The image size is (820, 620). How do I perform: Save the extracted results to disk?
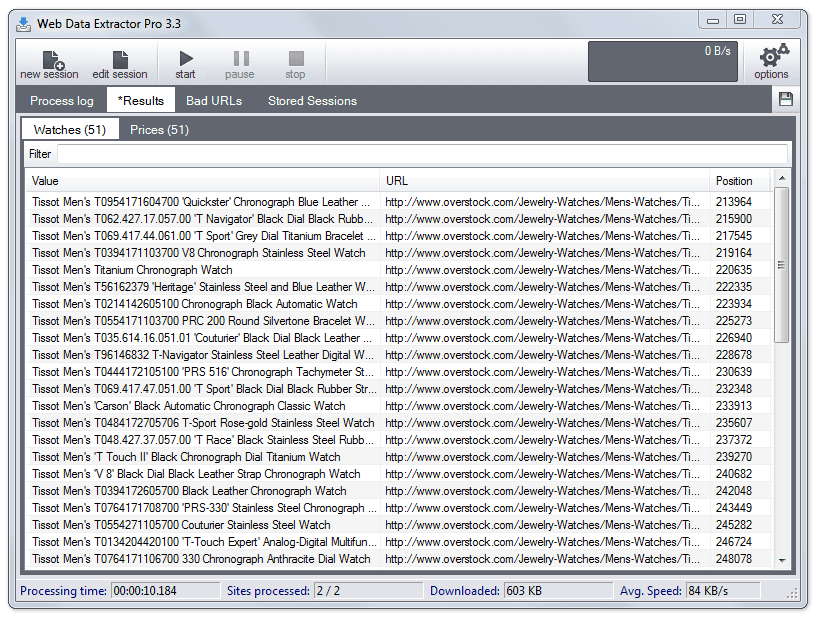click(786, 99)
